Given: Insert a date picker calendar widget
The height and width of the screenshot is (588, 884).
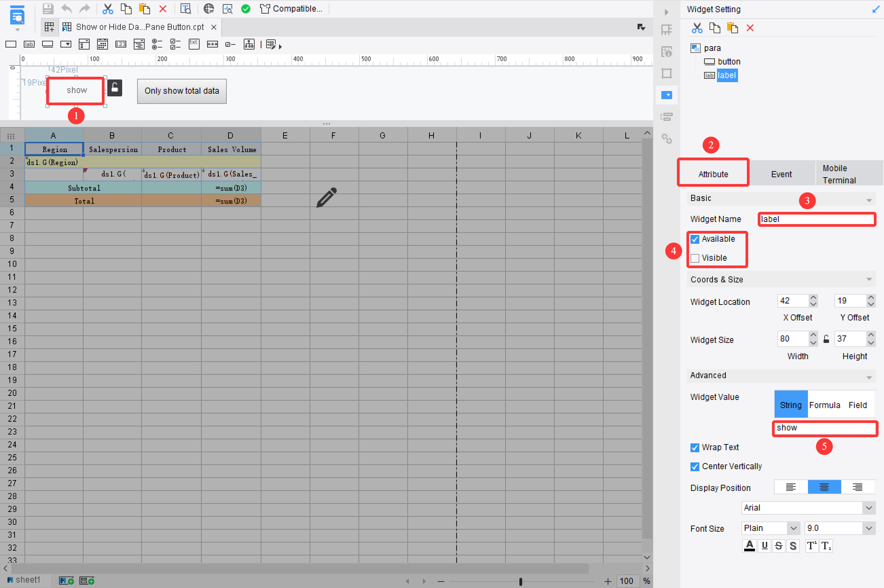Looking at the screenshot, I should (102, 44).
